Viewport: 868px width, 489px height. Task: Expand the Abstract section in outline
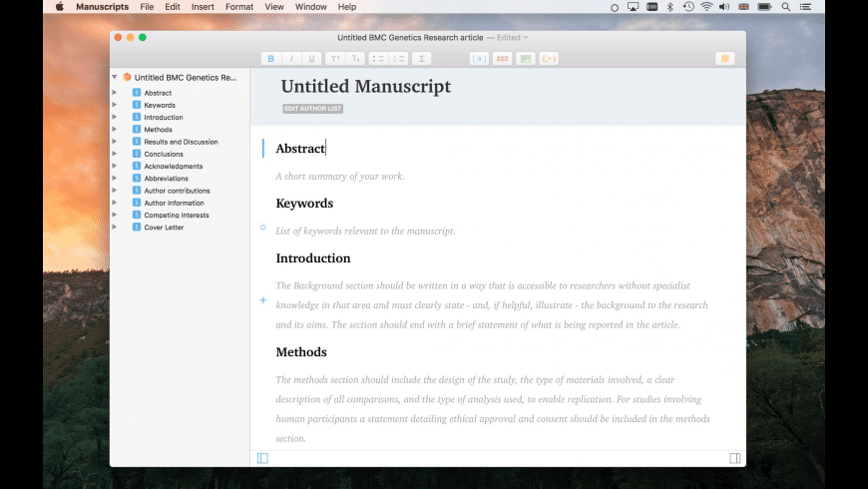(x=114, y=93)
